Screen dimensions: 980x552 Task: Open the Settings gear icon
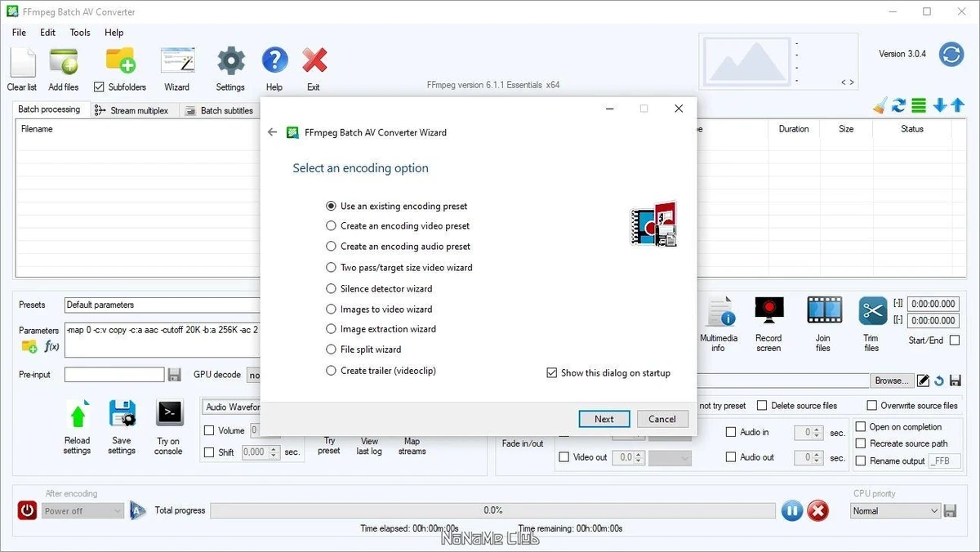230,61
